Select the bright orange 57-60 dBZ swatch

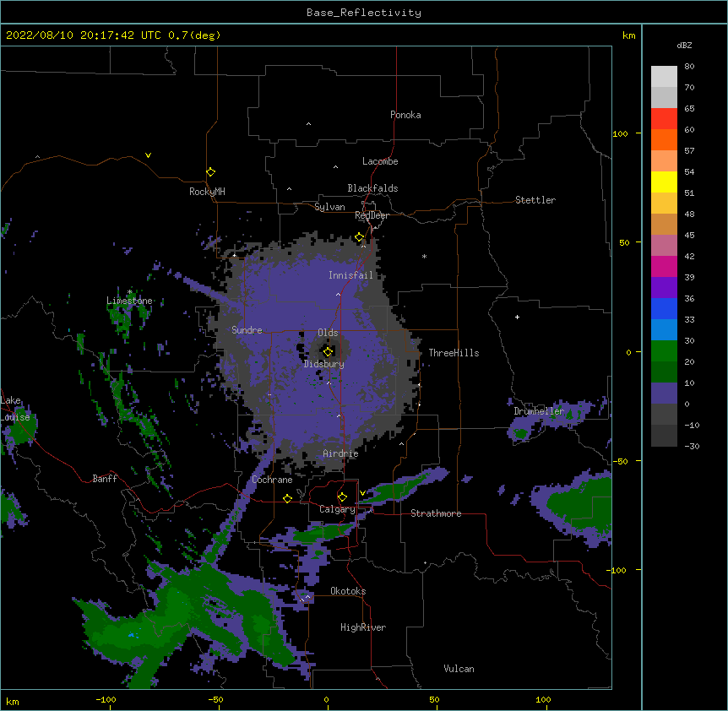(x=664, y=139)
